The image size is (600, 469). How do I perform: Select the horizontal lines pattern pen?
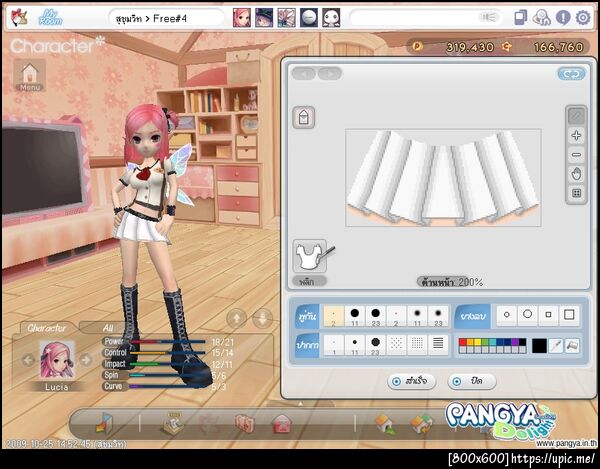pos(438,345)
